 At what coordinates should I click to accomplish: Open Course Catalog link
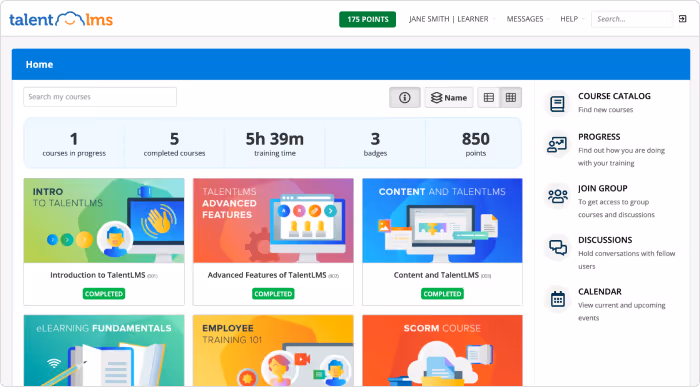point(614,96)
